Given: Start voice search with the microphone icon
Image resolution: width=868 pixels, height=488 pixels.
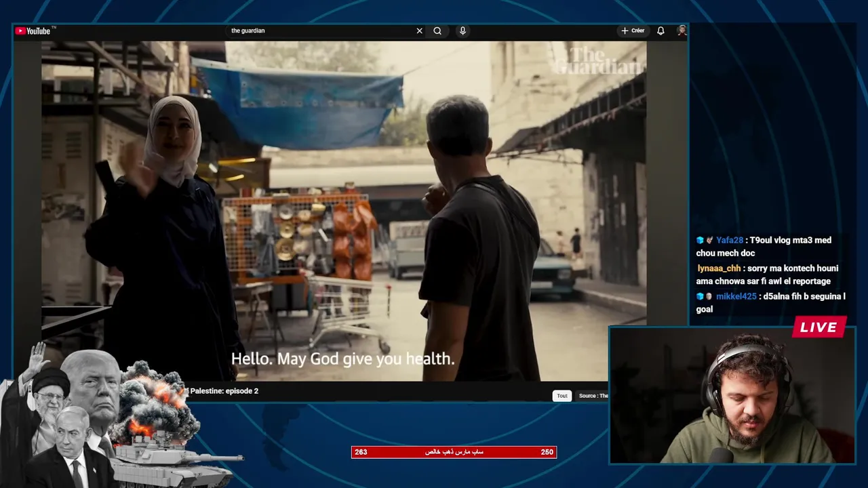Looking at the screenshot, I should click(x=462, y=30).
